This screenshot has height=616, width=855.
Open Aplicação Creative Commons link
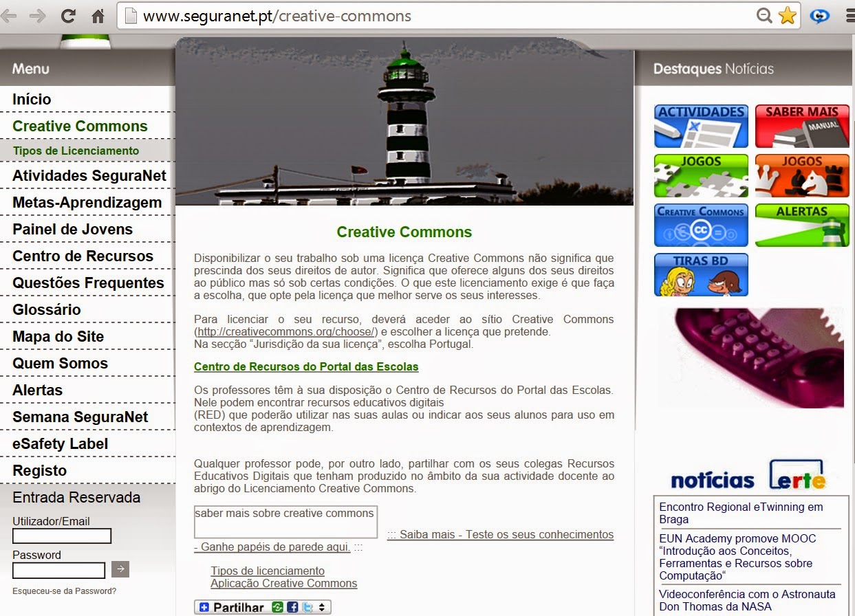tap(284, 583)
